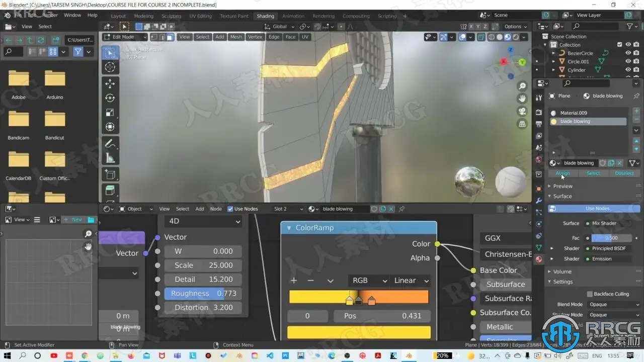The image size is (644, 362).
Task: Remove color stop in ColorRamp with minus
Action: tap(310, 281)
